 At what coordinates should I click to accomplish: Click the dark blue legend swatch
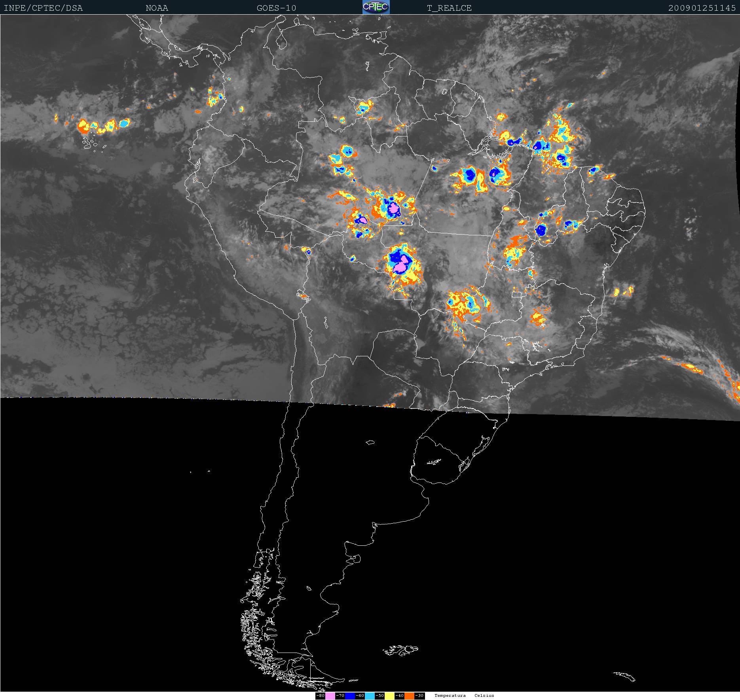click(x=350, y=696)
